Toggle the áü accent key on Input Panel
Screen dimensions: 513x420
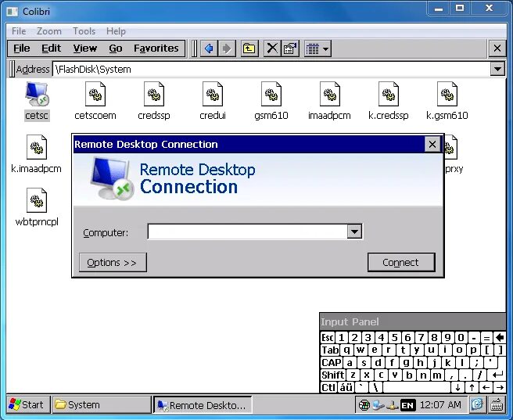(346, 388)
